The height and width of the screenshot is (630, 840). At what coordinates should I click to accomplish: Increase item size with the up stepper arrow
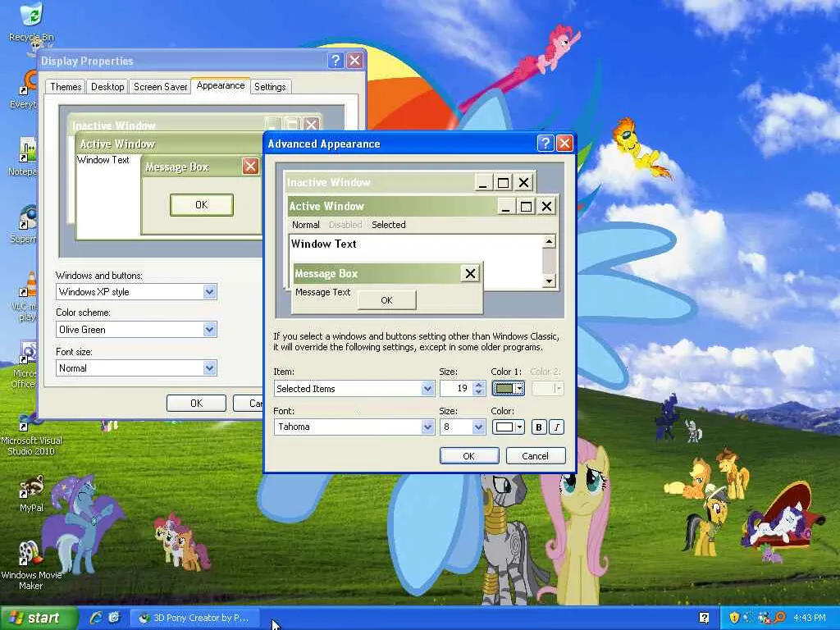(x=479, y=385)
